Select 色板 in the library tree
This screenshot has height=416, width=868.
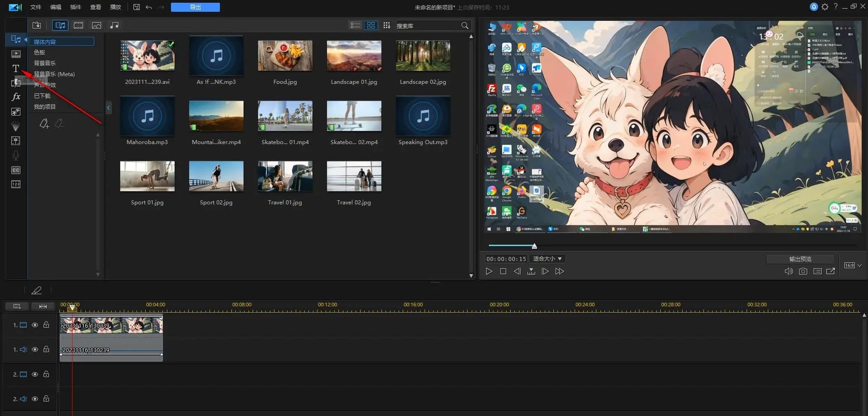point(39,53)
